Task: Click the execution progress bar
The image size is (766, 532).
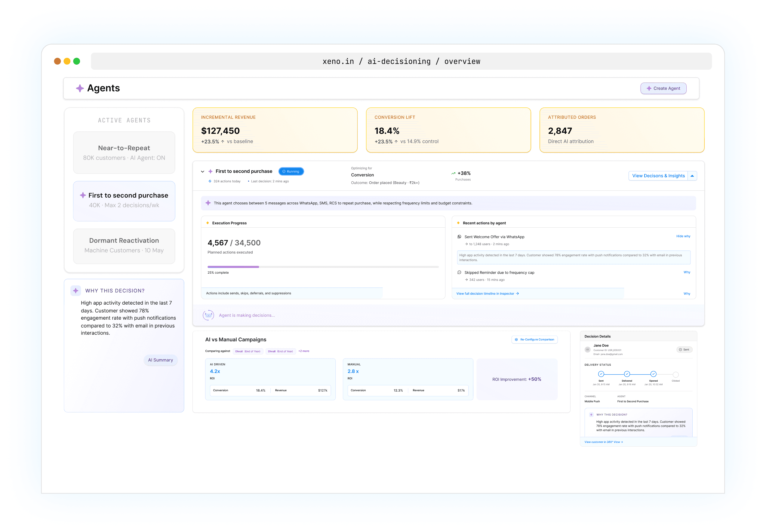Action: pyautogui.click(x=323, y=267)
